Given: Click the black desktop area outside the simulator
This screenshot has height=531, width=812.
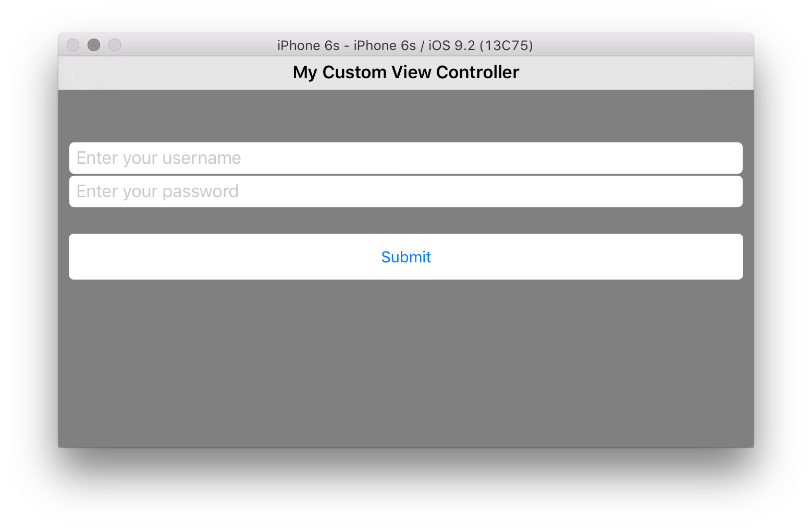Looking at the screenshot, I should pyautogui.click(x=405, y=490).
